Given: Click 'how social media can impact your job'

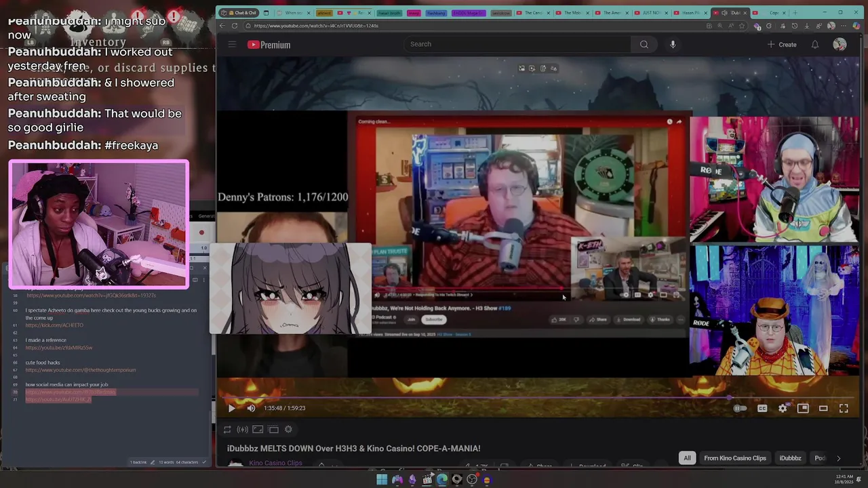Looking at the screenshot, I should (66, 385).
